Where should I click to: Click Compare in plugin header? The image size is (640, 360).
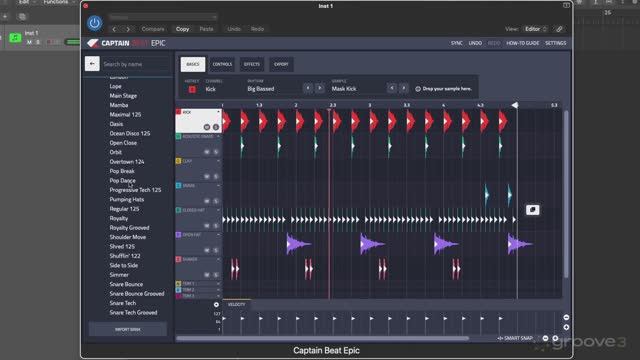coord(153,29)
